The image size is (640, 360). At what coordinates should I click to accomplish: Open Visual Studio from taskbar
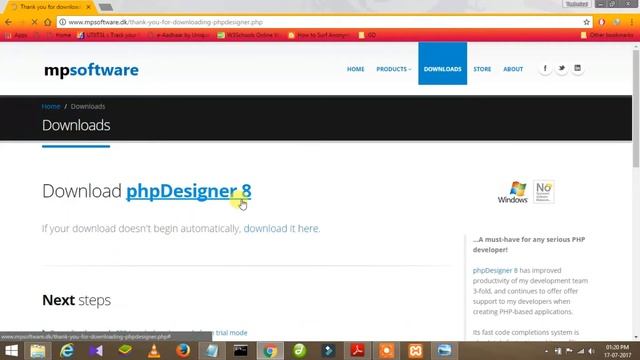pyautogui.click(x=96, y=351)
